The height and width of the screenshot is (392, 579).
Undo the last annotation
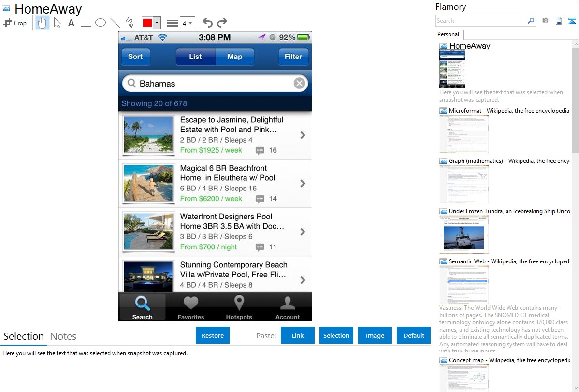(207, 23)
